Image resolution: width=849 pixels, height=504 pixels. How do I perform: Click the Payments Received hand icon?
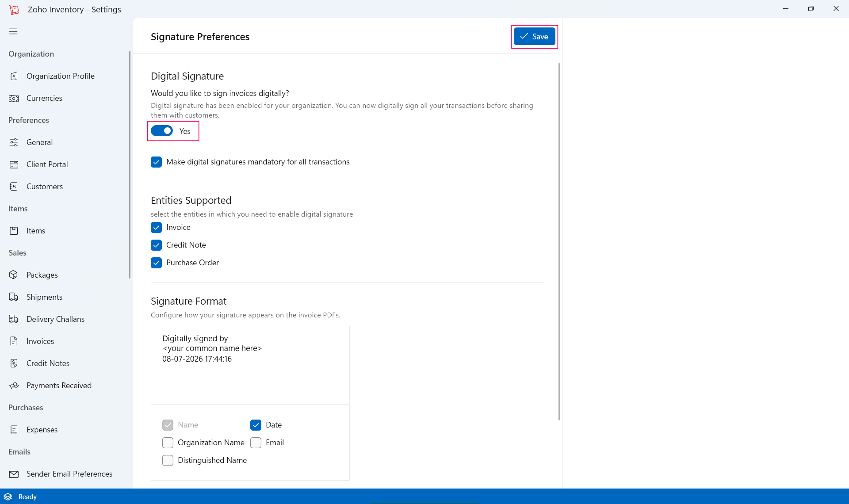14,386
